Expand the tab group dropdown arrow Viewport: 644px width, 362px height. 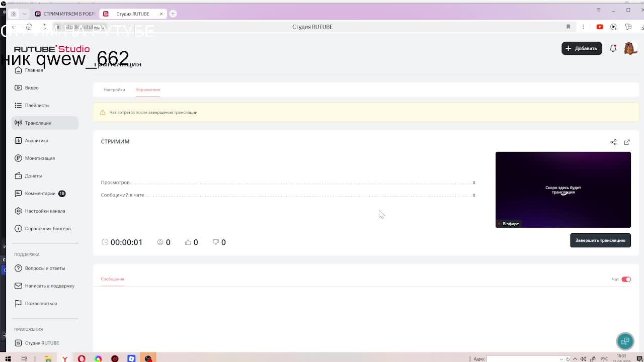pyautogui.click(x=24, y=14)
